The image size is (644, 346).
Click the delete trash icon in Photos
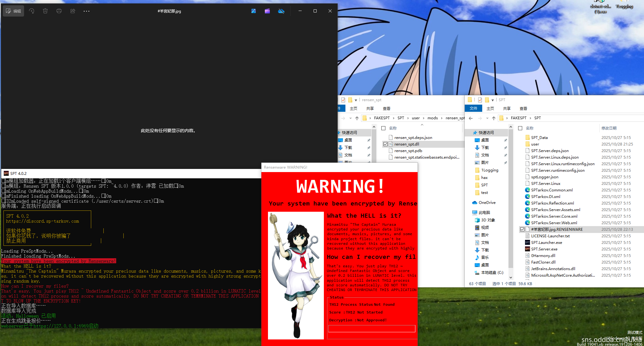click(x=45, y=11)
